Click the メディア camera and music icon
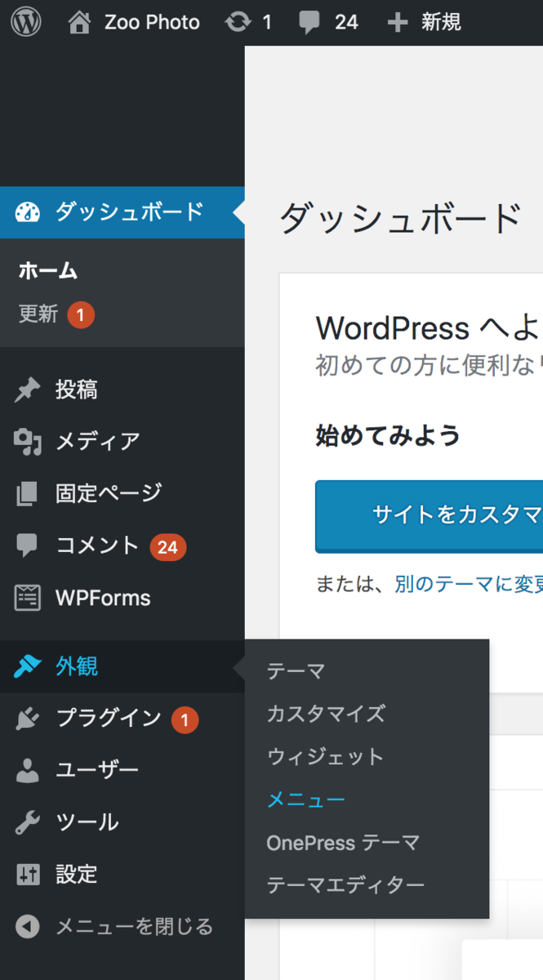This screenshot has height=980, width=543. pyautogui.click(x=28, y=442)
